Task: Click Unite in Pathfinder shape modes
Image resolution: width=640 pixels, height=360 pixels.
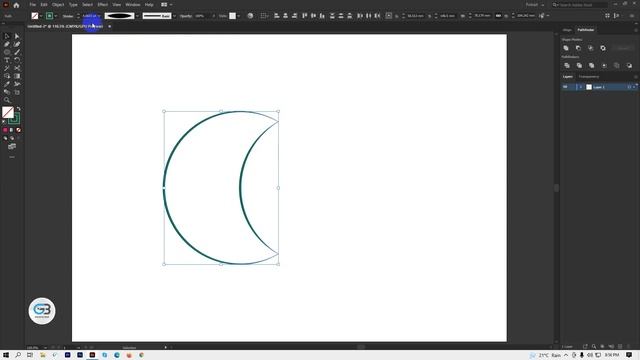Action: pos(566,48)
